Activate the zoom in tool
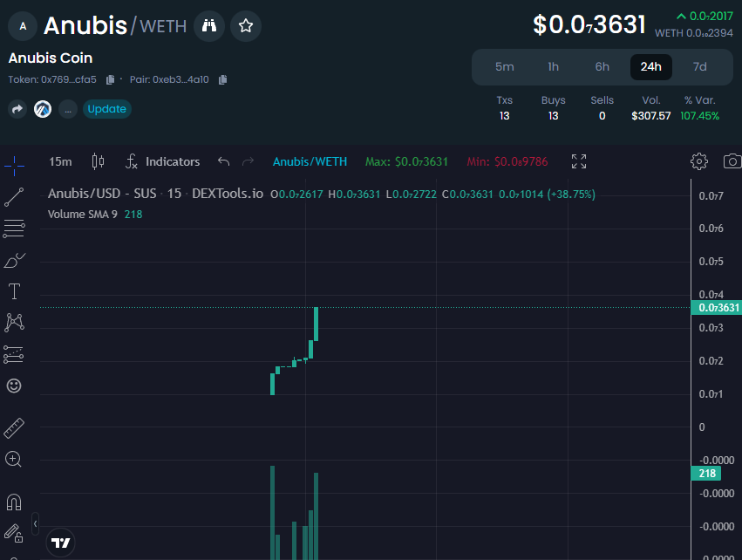The height and width of the screenshot is (560, 742). pyautogui.click(x=13, y=459)
